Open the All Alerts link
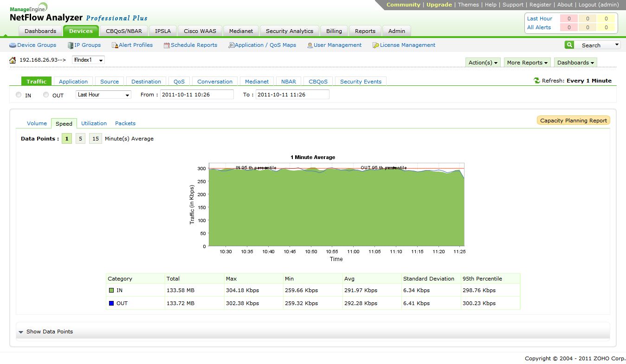Viewport: 626px width, 364px height. tap(539, 27)
